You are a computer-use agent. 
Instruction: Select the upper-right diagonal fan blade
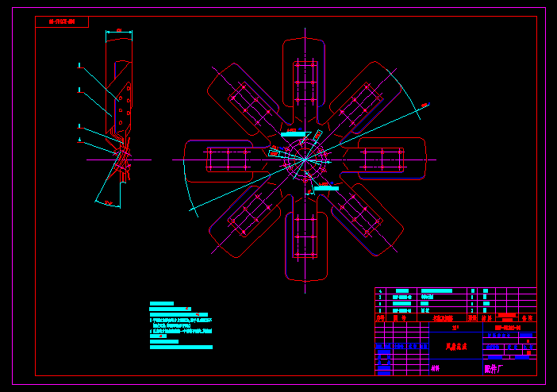coord(363,102)
